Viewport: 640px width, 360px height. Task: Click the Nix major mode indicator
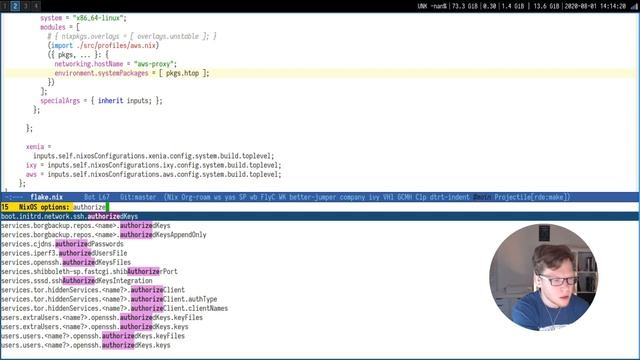(x=172, y=197)
